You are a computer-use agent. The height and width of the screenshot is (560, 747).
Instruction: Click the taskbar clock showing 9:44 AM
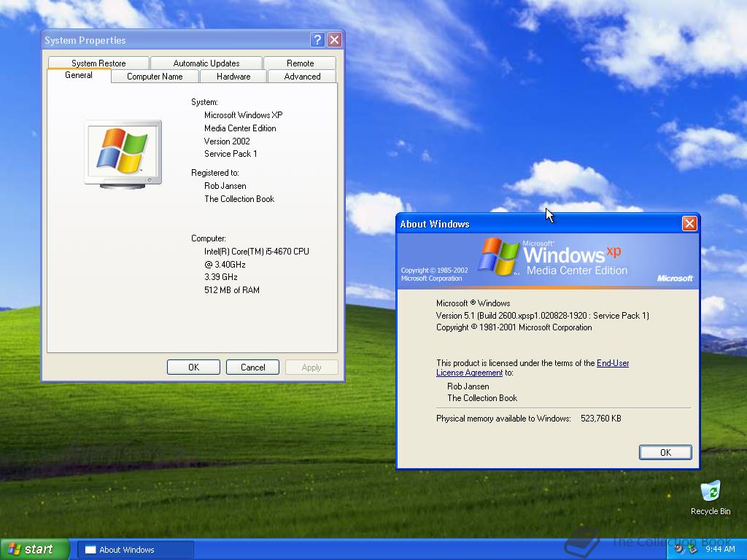720,550
